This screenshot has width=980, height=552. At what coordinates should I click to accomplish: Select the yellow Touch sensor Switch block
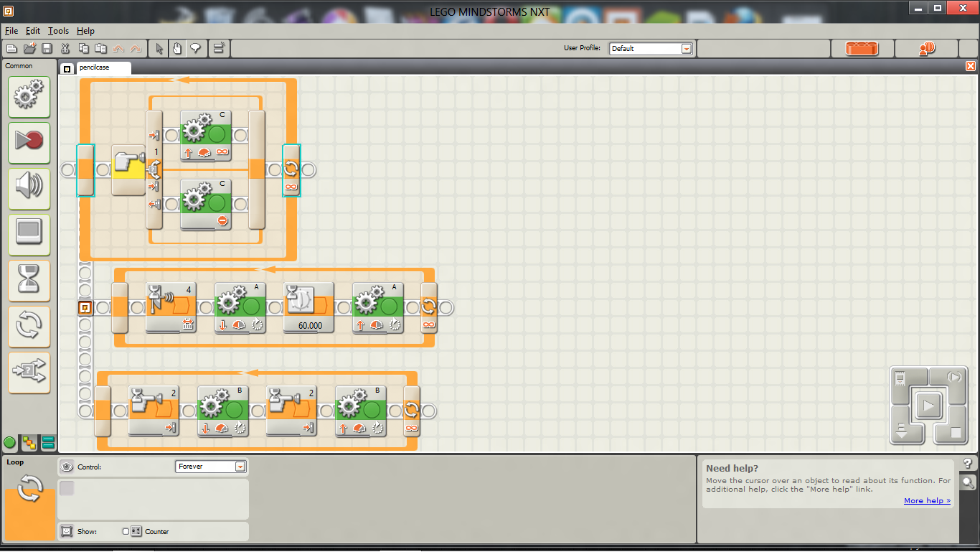[x=128, y=170]
